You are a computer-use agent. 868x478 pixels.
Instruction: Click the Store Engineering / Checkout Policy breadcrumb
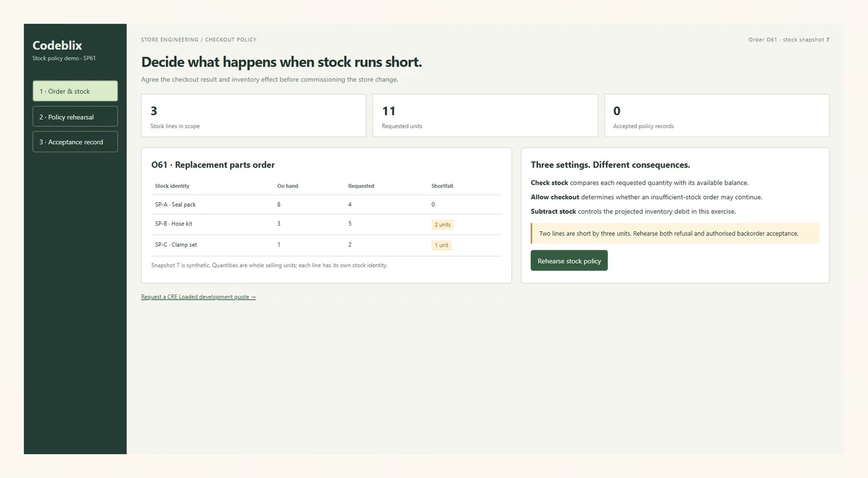pyautogui.click(x=199, y=40)
